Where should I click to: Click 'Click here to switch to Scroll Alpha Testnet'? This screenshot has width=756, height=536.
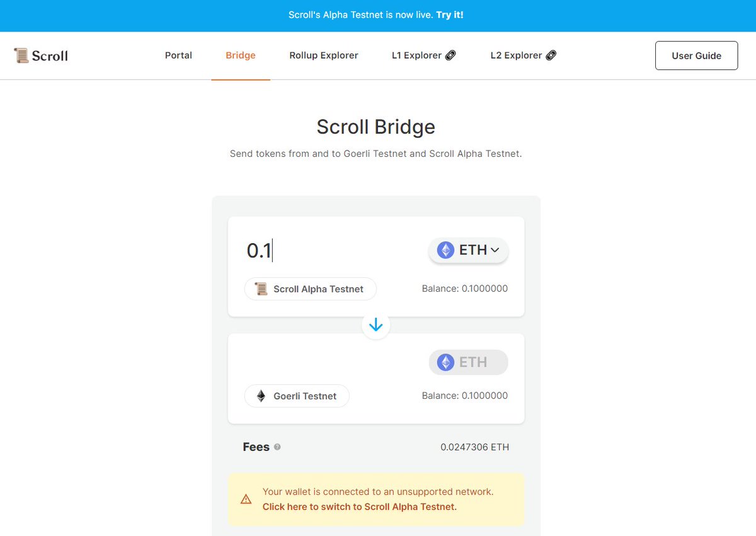point(360,506)
